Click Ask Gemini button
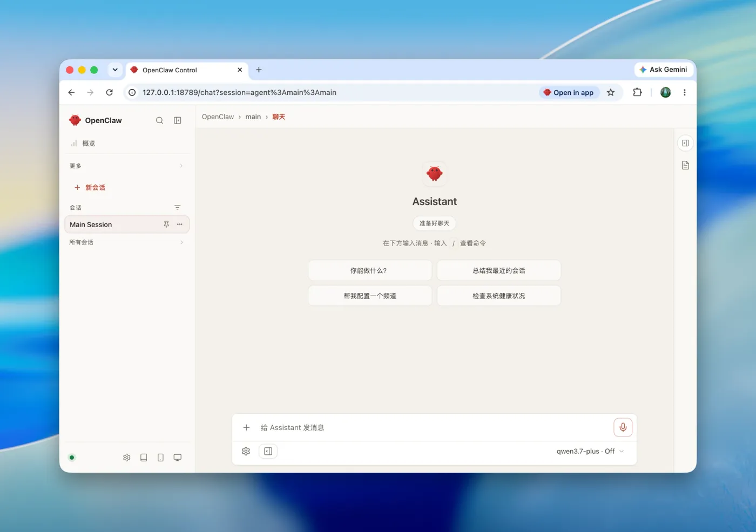The width and height of the screenshot is (756, 532). (663, 70)
